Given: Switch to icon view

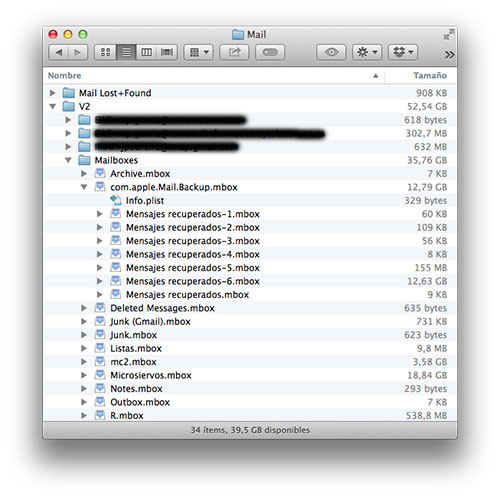Looking at the screenshot, I should (x=106, y=52).
